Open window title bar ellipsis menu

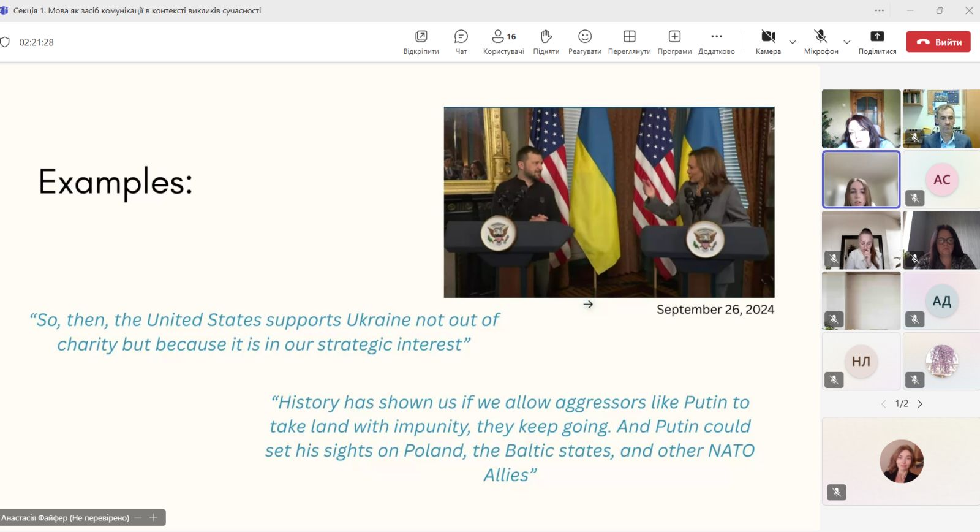coord(880,10)
